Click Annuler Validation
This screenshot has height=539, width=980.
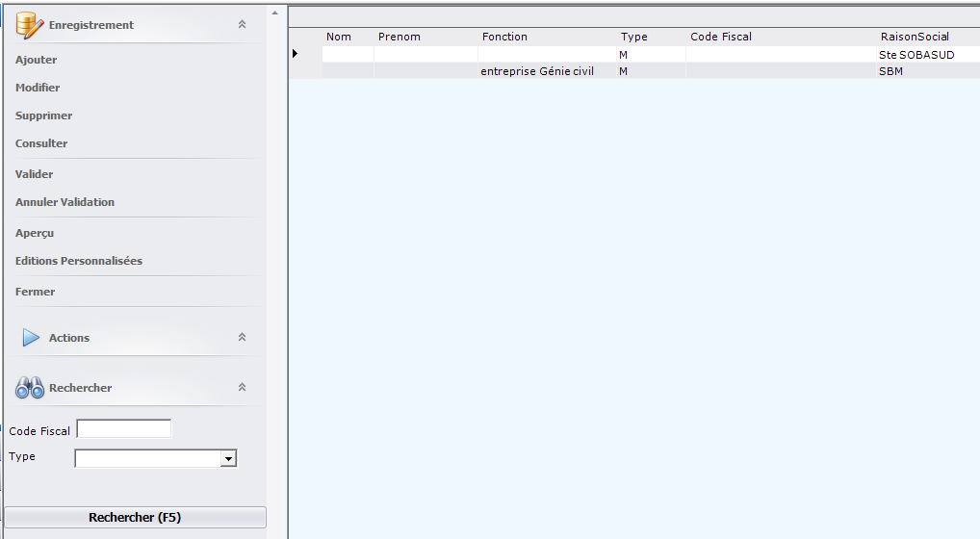tap(65, 202)
